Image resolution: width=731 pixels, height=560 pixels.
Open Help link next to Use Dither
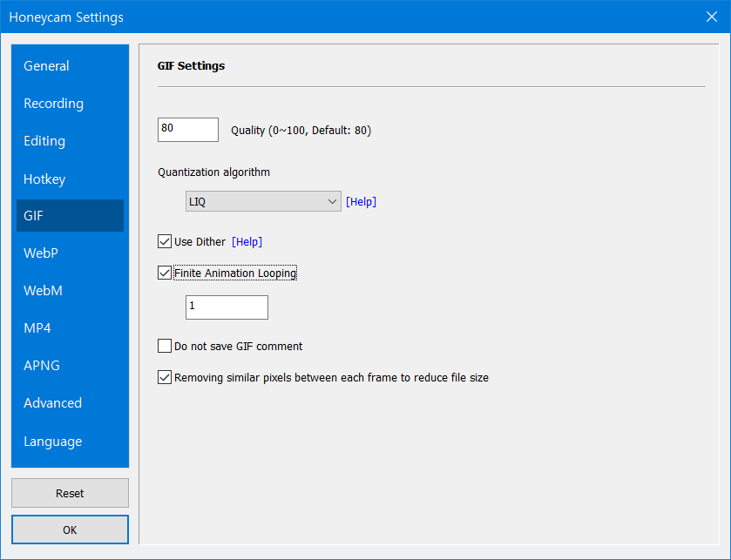[x=247, y=242]
